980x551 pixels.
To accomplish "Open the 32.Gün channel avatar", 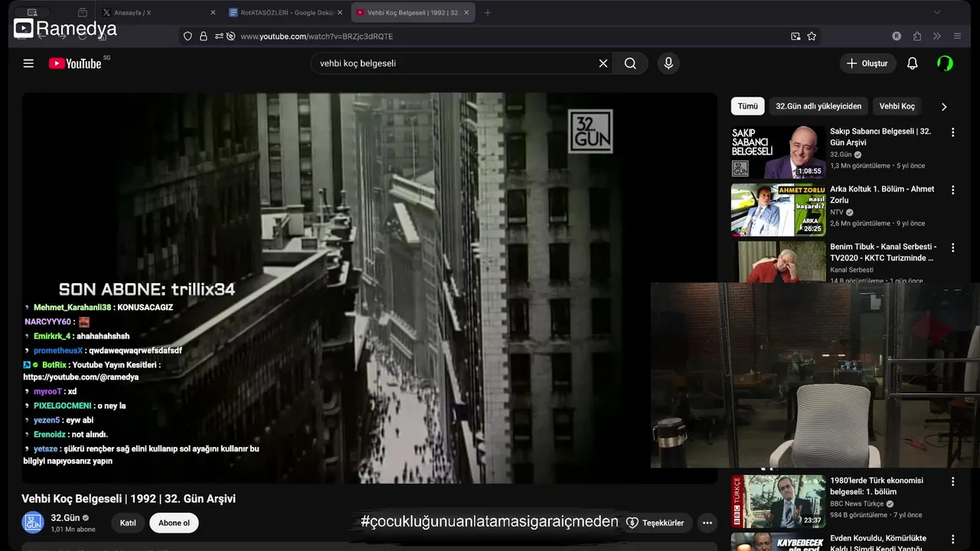I will pyautogui.click(x=33, y=523).
